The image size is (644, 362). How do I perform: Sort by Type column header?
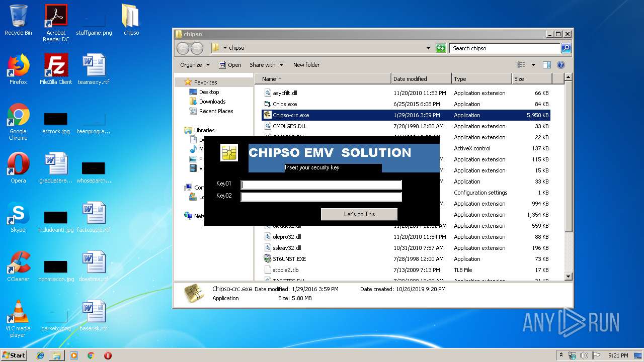pos(481,79)
